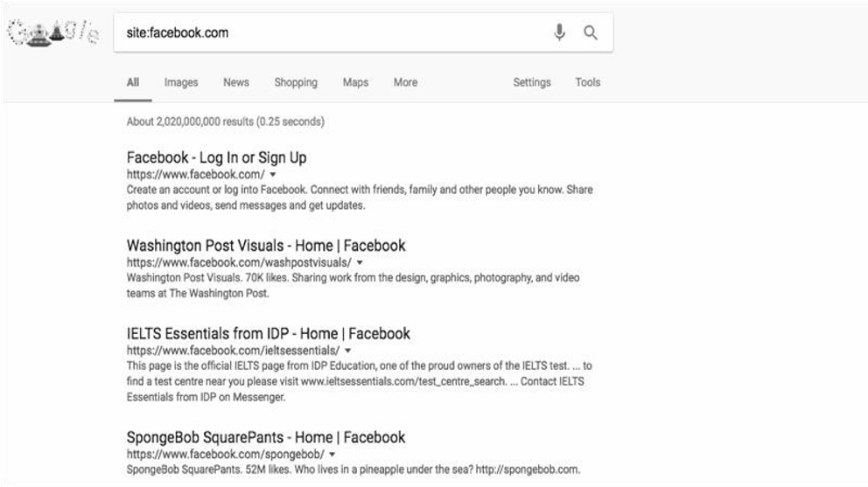Image resolution: width=868 pixels, height=487 pixels.
Task: Click the Google doodle logo
Action: (53, 32)
